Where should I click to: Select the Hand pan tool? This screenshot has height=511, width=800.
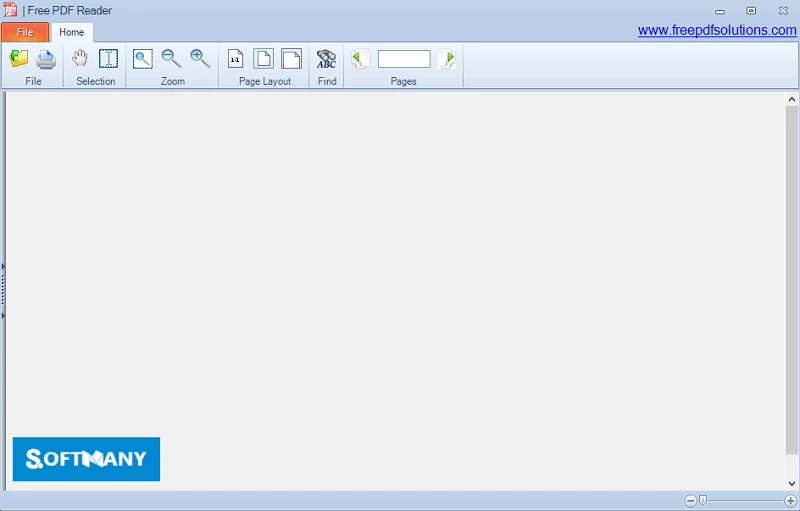[x=80, y=59]
